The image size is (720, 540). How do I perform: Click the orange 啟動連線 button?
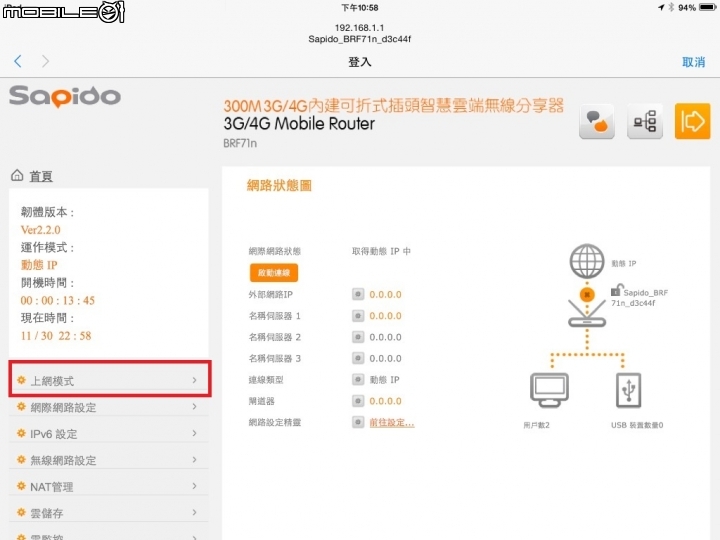(274, 273)
